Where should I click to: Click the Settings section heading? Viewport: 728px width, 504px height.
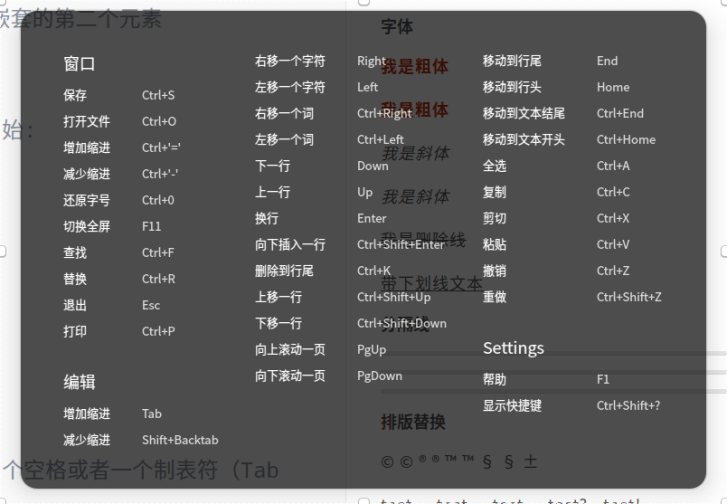click(x=514, y=348)
